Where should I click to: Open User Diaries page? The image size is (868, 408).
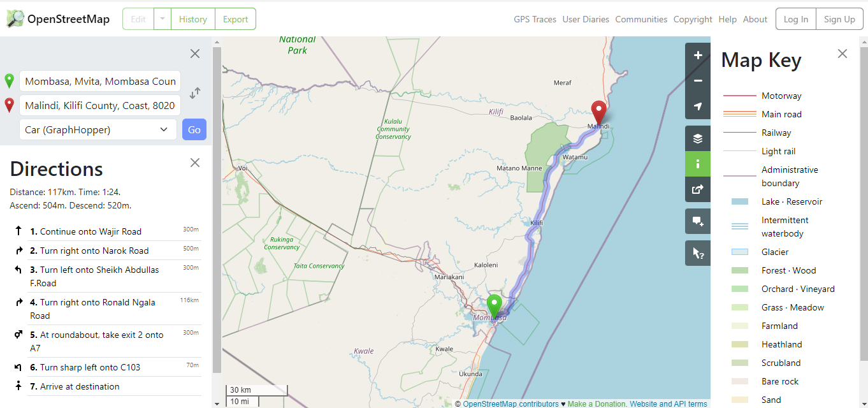pyautogui.click(x=586, y=19)
